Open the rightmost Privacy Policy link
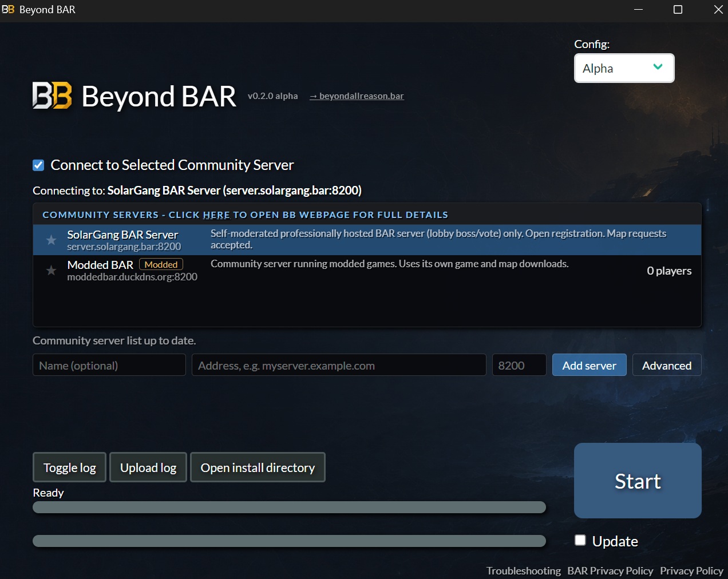728x579 pixels. 691,571
